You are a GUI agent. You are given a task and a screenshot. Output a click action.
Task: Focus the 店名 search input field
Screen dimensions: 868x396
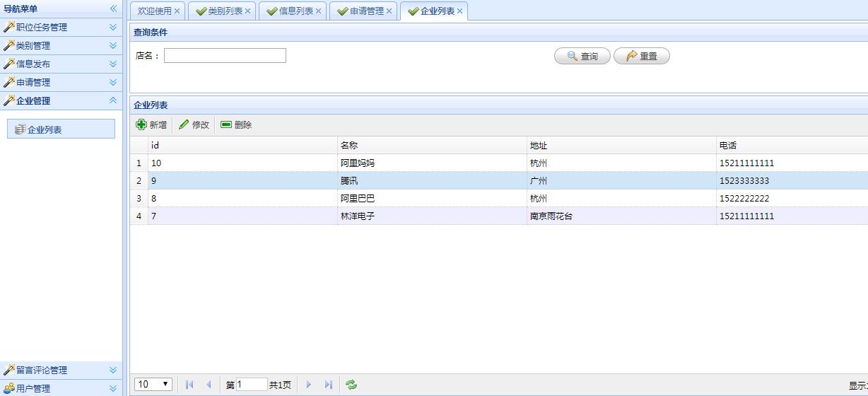[225, 55]
